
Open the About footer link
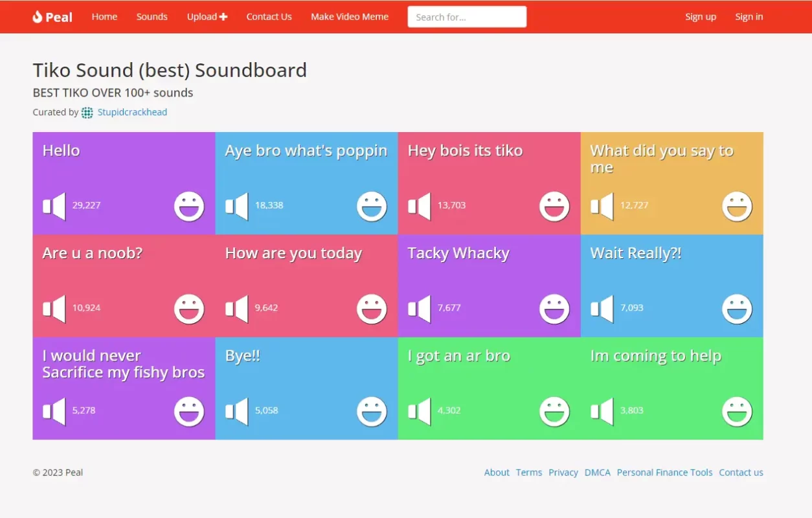click(497, 473)
